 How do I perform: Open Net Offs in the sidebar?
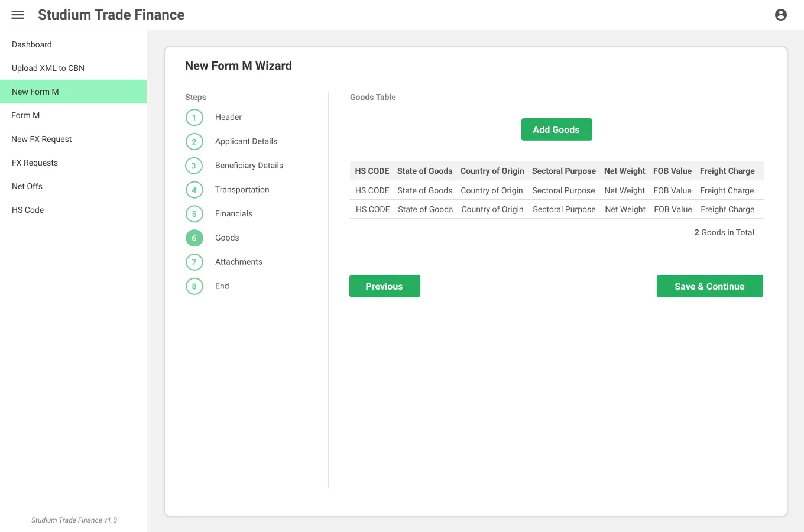click(73, 186)
